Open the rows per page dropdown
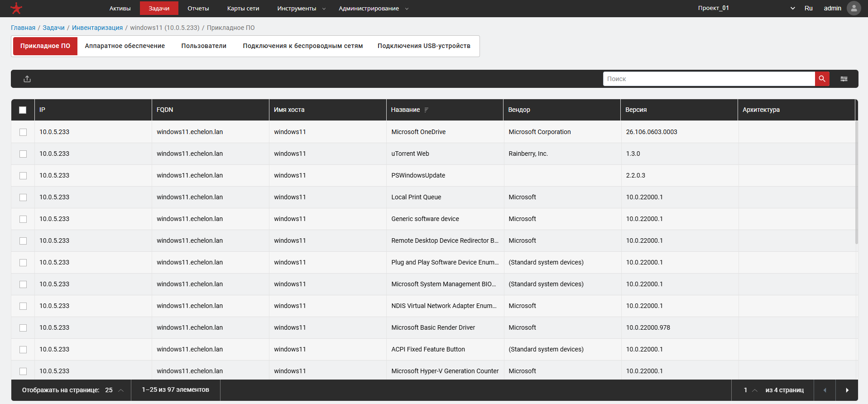This screenshot has height=404, width=868. pyautogui.click(x=114, y=390)
